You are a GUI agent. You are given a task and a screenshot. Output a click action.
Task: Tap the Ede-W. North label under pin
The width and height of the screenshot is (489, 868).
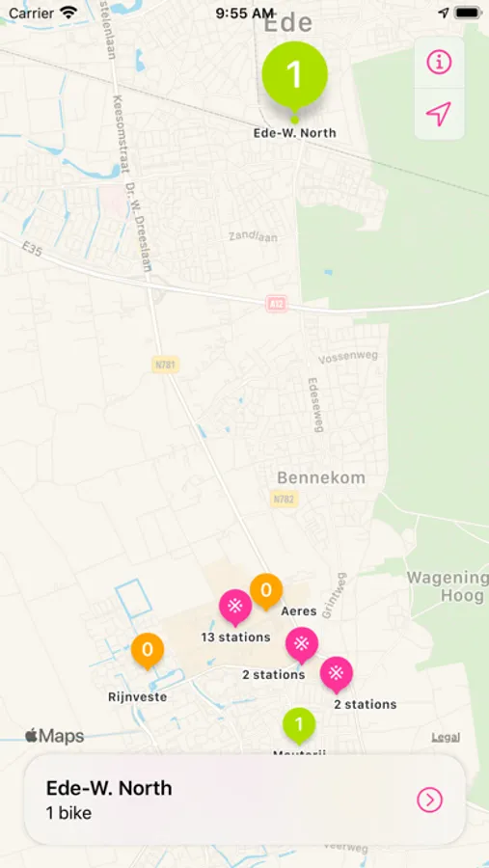294,133
